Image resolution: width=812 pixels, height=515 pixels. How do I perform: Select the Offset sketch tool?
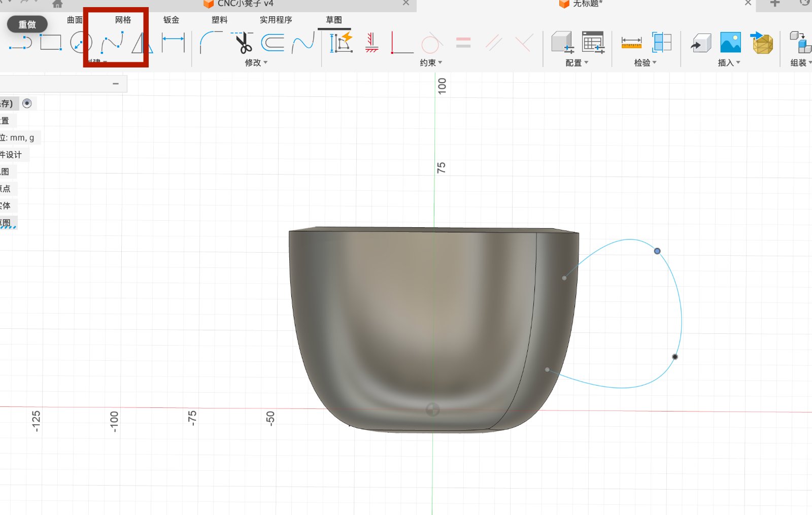click(274, 43)
